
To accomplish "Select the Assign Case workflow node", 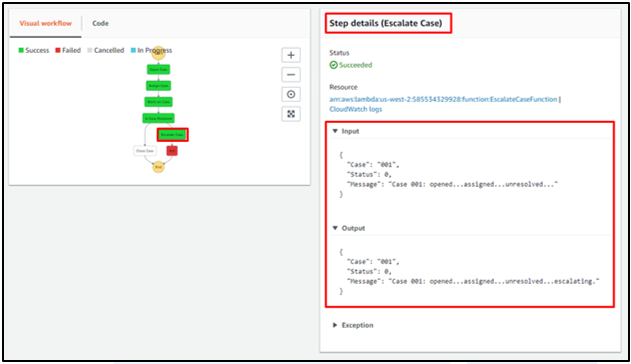I will 158,86.
